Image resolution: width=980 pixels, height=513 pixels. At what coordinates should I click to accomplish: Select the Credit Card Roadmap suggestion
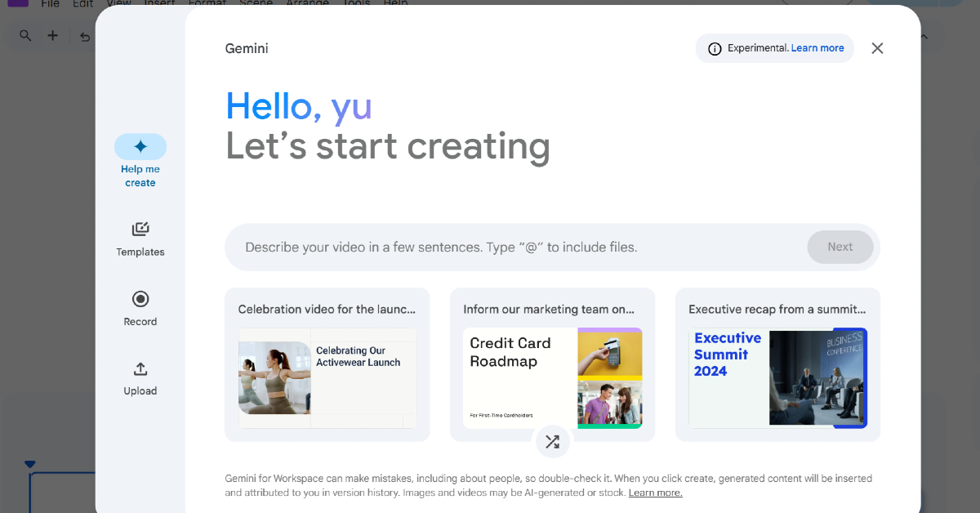click(552, 364)
